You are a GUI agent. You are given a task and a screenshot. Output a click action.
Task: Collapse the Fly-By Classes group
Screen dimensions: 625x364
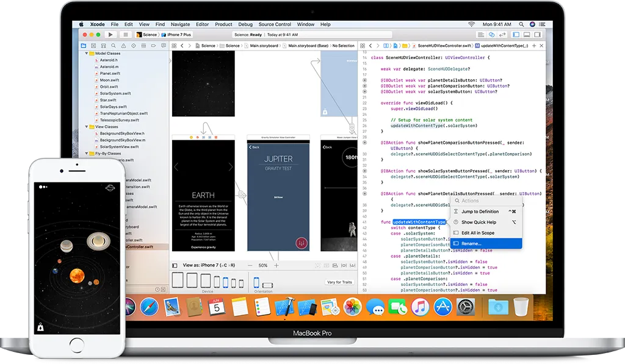coord(87,153)
